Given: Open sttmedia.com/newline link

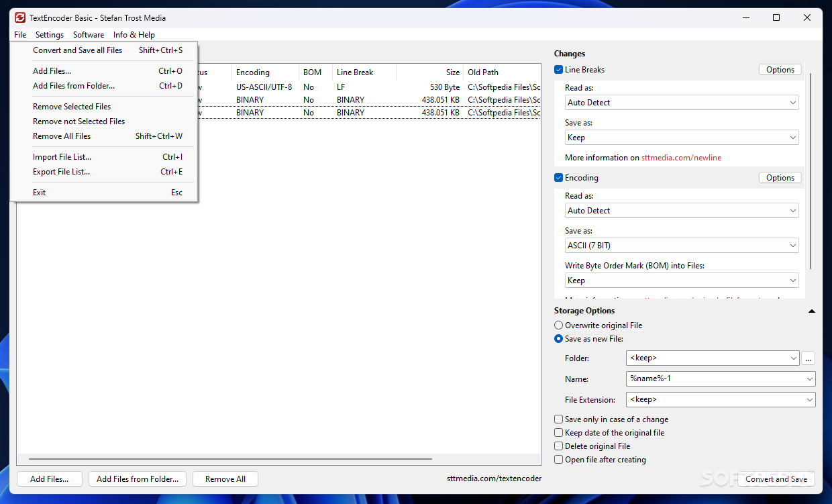Looking at the screenshot, I should point(681,158).
